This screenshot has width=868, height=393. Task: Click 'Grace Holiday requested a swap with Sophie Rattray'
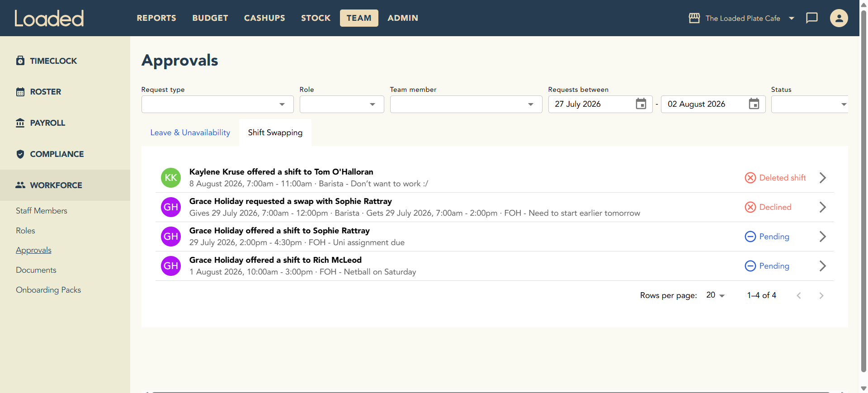[x=291, y=201]
